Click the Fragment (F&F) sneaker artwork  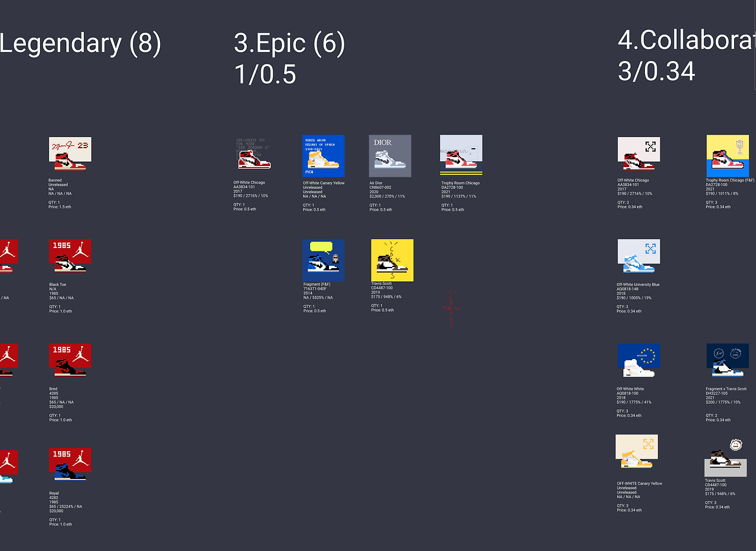323,260
